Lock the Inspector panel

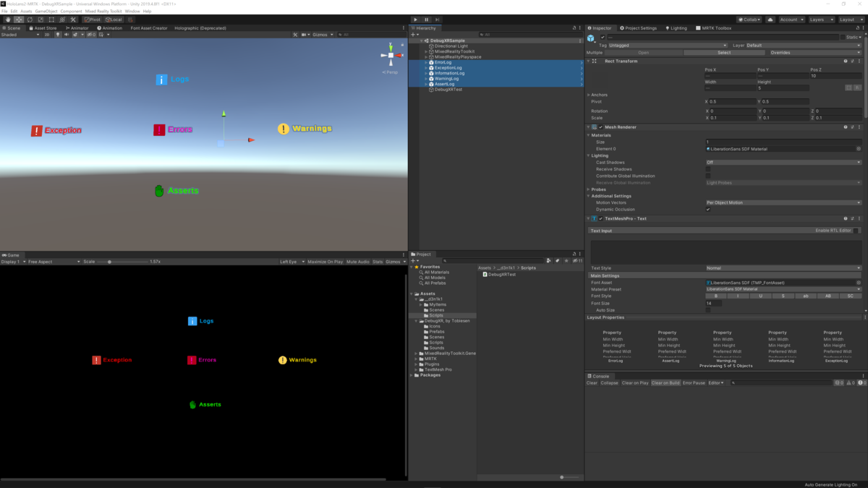[x=858, y=28]
